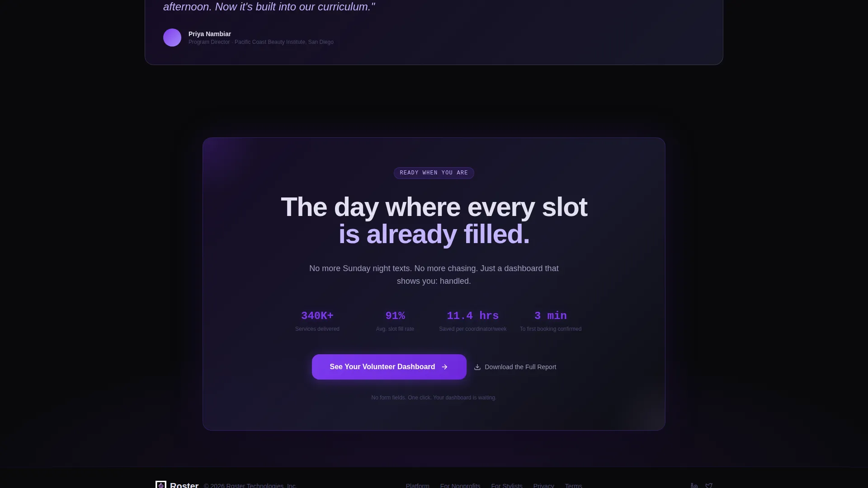Viewport: 868px width, 488px height.
Task: Click the download icon beside Full Report
Action: 477,367
